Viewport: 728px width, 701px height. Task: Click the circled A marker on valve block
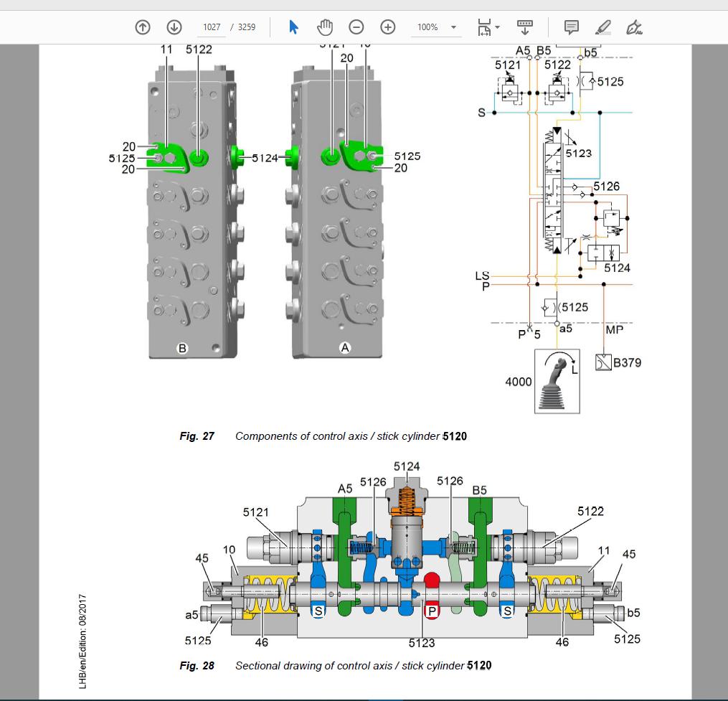345,347
